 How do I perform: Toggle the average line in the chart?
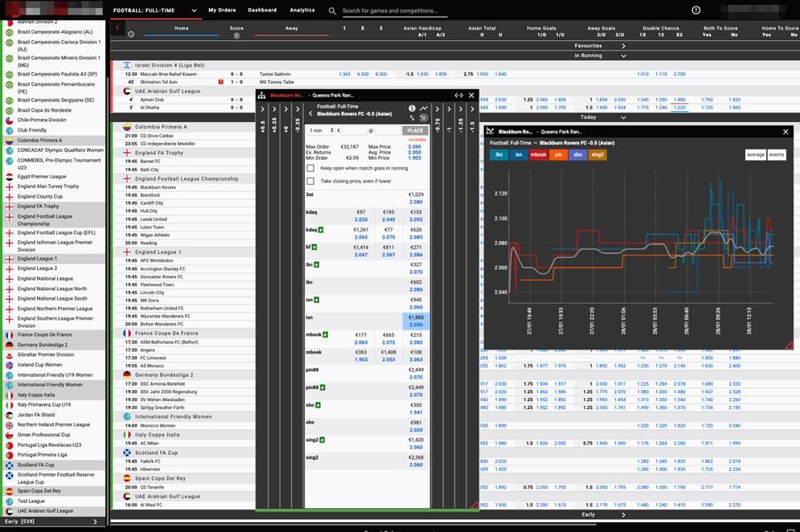[x=756, y=154]
